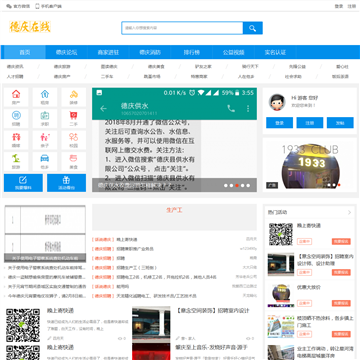360x360 pixels.
Task: Open the 官方微信 WeChat icon link
Action: point(18,6)
